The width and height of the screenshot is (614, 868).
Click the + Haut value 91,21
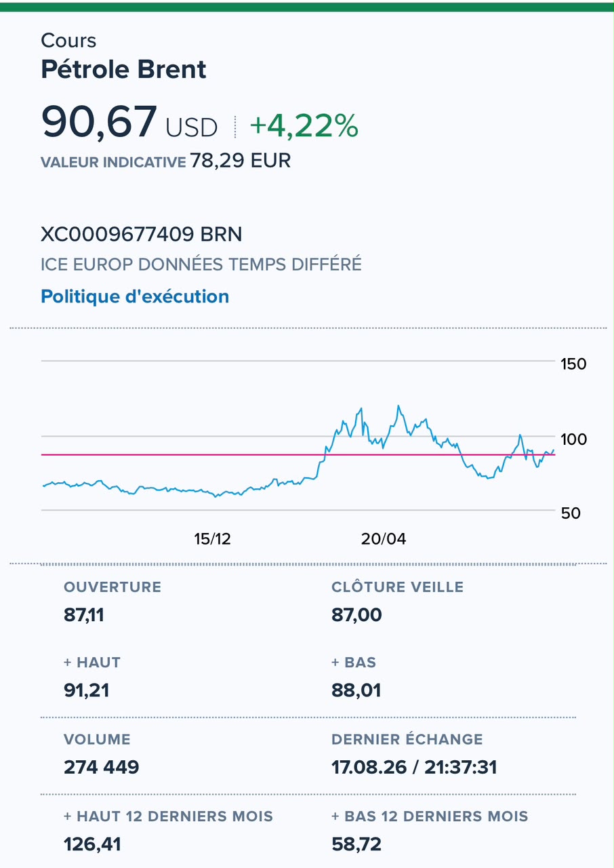(x=86, y=691)
